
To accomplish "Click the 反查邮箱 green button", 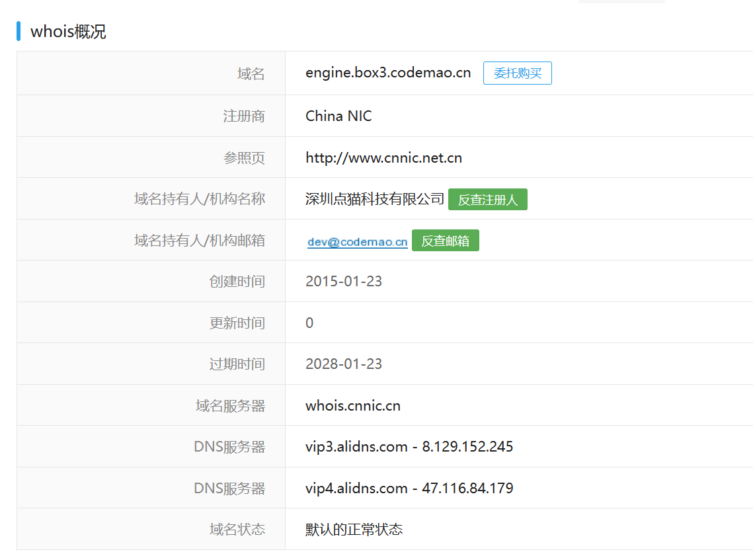I will 445,241.
